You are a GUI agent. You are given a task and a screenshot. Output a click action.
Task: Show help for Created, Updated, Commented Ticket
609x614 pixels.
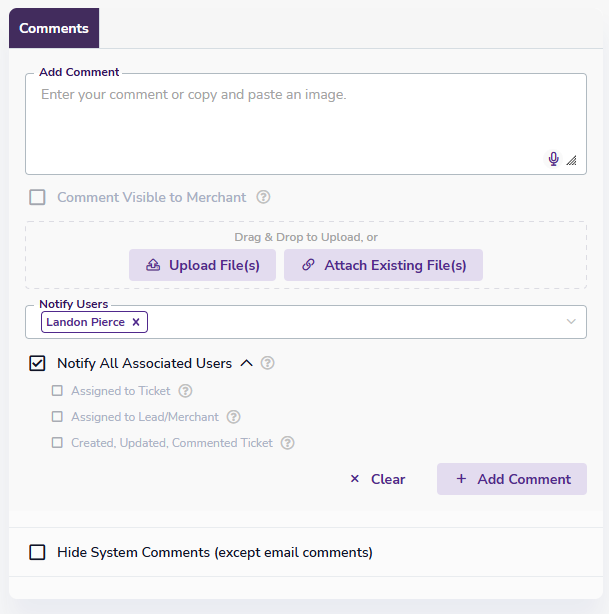click(288, 443)
